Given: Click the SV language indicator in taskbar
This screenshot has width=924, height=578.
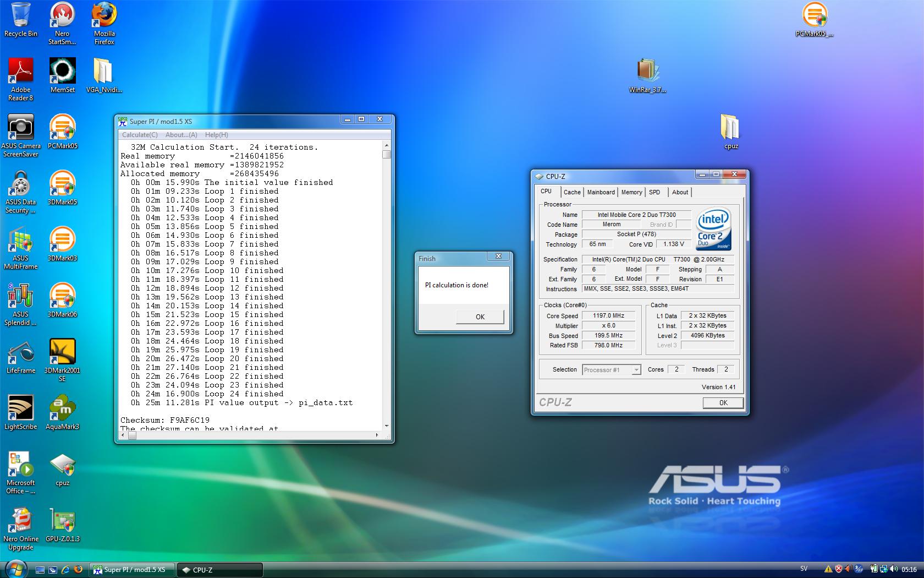Looking at the screenshot, I should coord(804,569).
